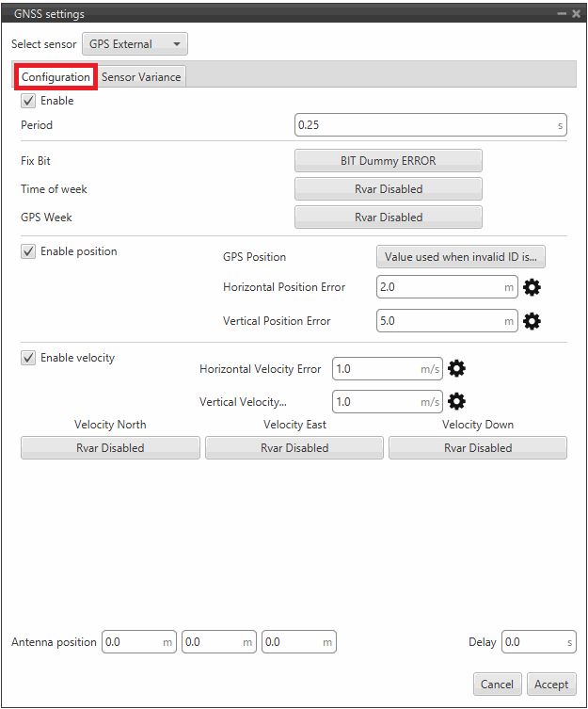Click Velocity North Rvar Disabled button
Image resolution: width=588 pixels, height=709 pixels.
tap(110, 448)
